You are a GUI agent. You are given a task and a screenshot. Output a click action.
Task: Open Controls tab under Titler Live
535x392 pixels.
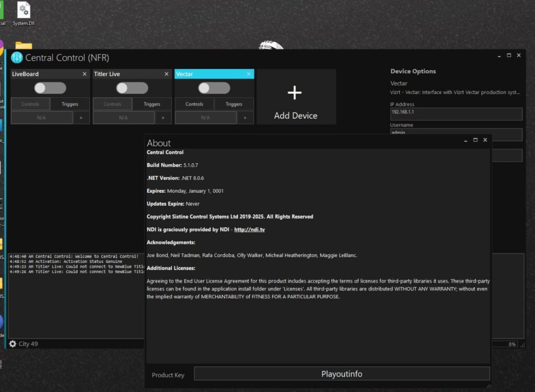[112, 104]
